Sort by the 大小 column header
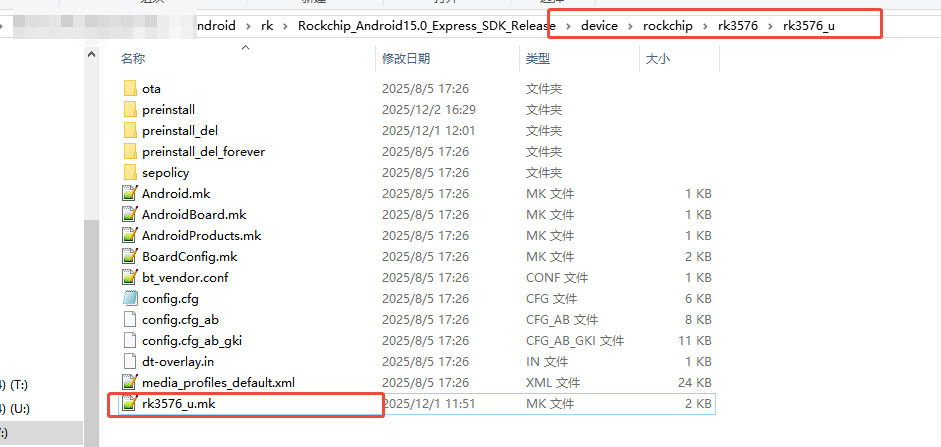 pyautogui.click(x=658, y=59)
